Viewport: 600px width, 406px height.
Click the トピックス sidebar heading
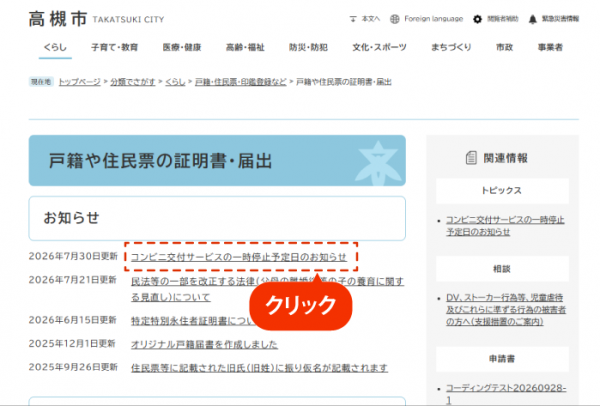point(502,191)
